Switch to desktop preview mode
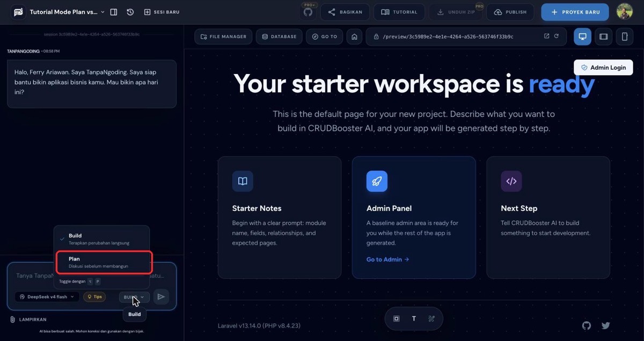The height and width of the screenshot is (341, 644). [x=582, y=36]
